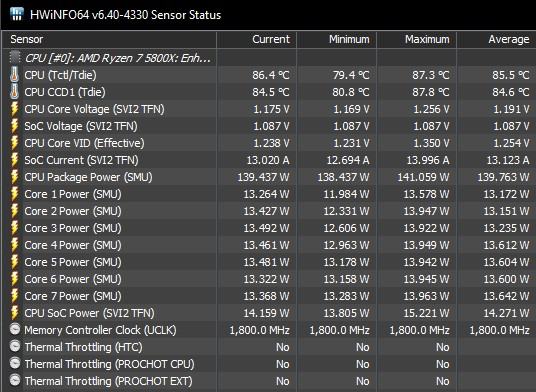Click lightning icon of Core 3 Power row
Viewport: 536px width, 392px height.
[14, 228]
